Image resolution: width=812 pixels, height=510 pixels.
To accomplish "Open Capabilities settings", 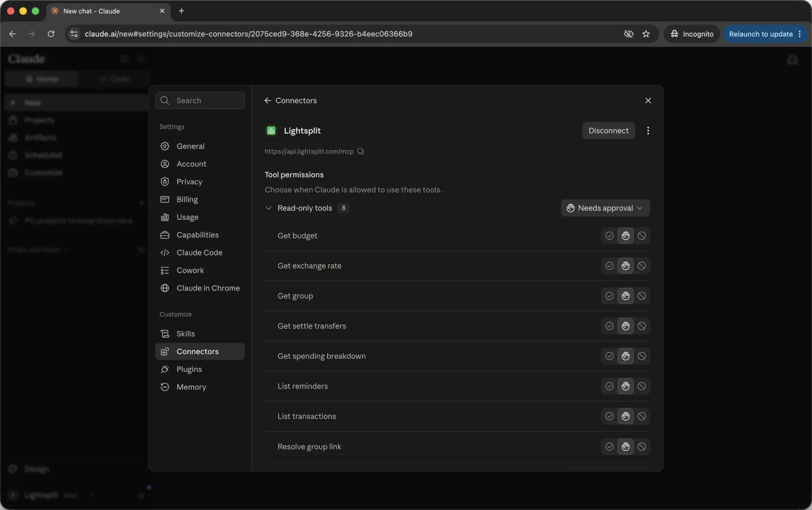I will (200, 235).
